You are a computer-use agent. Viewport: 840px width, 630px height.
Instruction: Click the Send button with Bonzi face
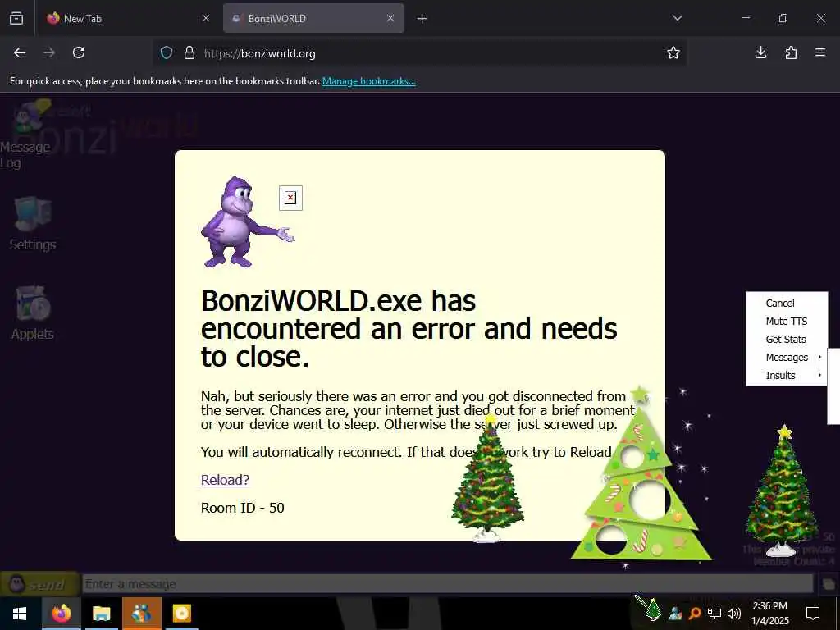coord(39,584)
